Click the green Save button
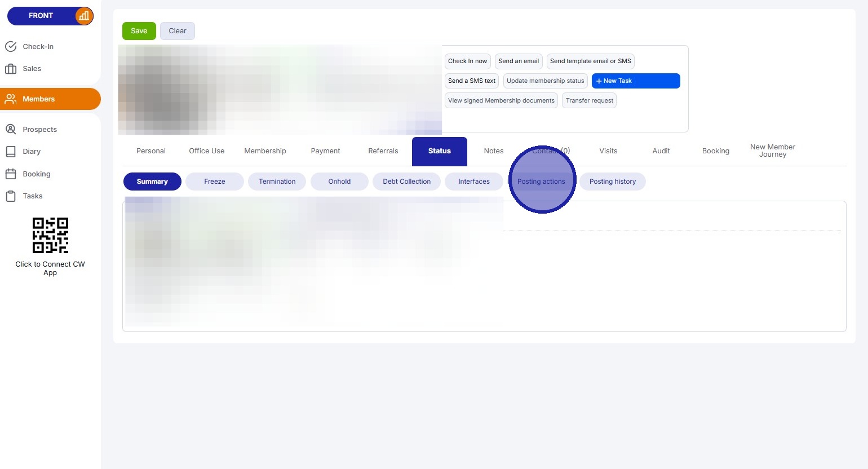The image size is (868, 469). [139, 31]
